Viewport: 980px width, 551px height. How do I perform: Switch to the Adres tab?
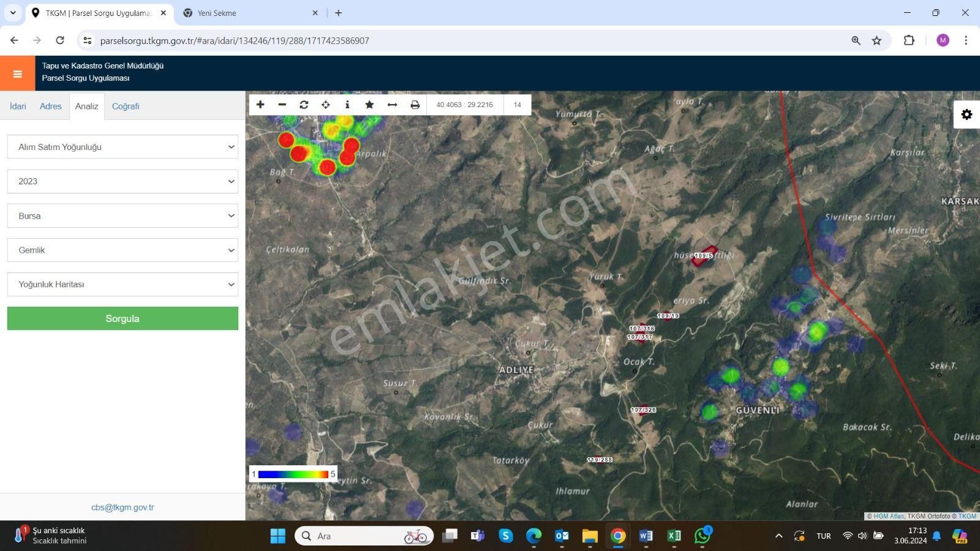[50, 106]
